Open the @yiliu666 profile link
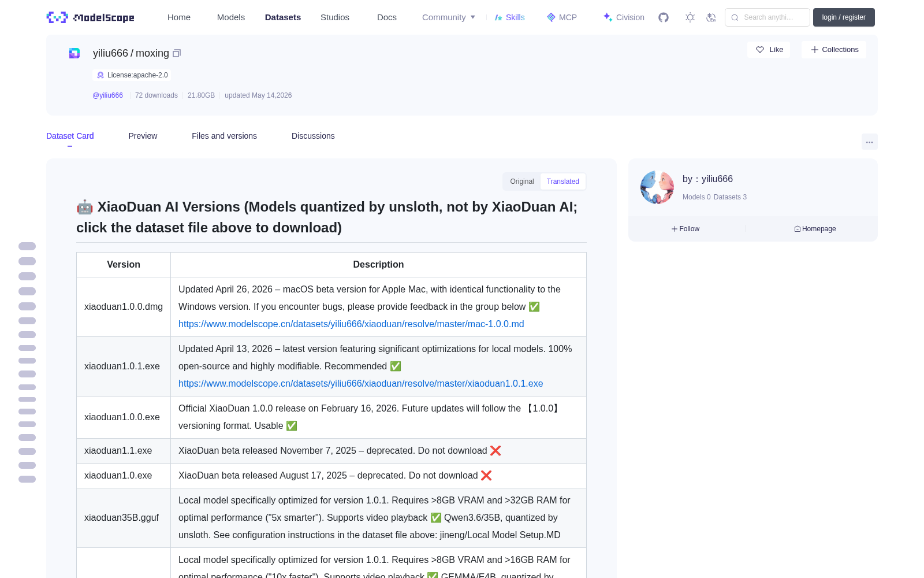 click(x=107, y=95)
